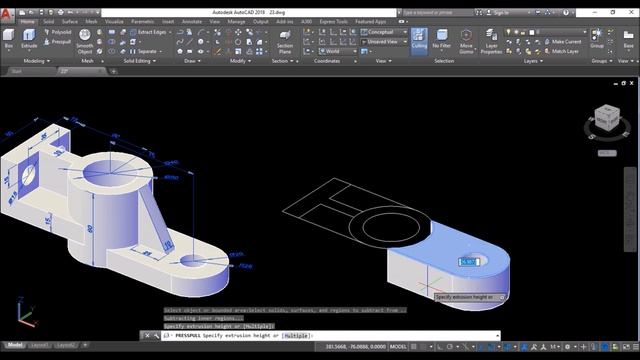Expand the Modeling panel
The image size is (640, 360).
(x=37, y=61)
